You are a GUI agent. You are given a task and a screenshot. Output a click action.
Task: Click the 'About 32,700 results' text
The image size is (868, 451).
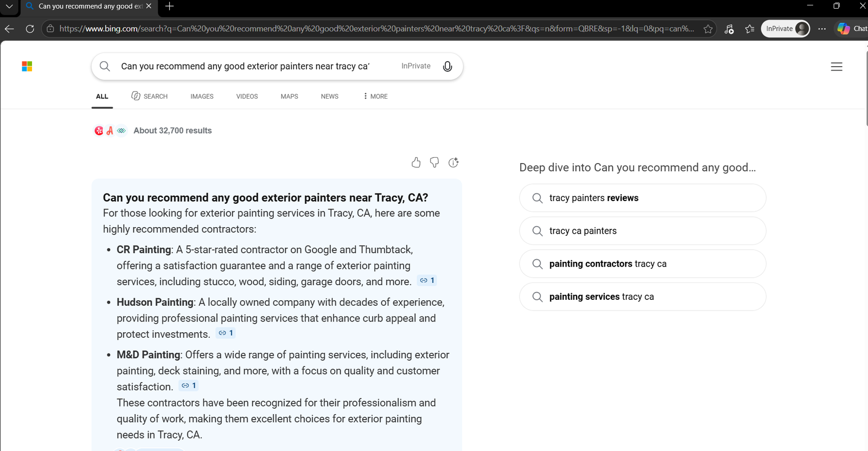click(173, 131)
